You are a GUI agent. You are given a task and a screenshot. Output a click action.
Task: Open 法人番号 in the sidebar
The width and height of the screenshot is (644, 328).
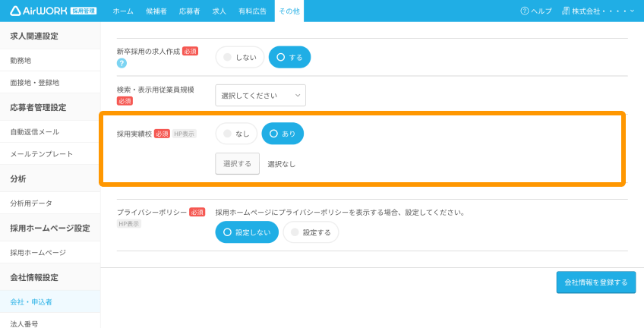[x=50, y=322]
